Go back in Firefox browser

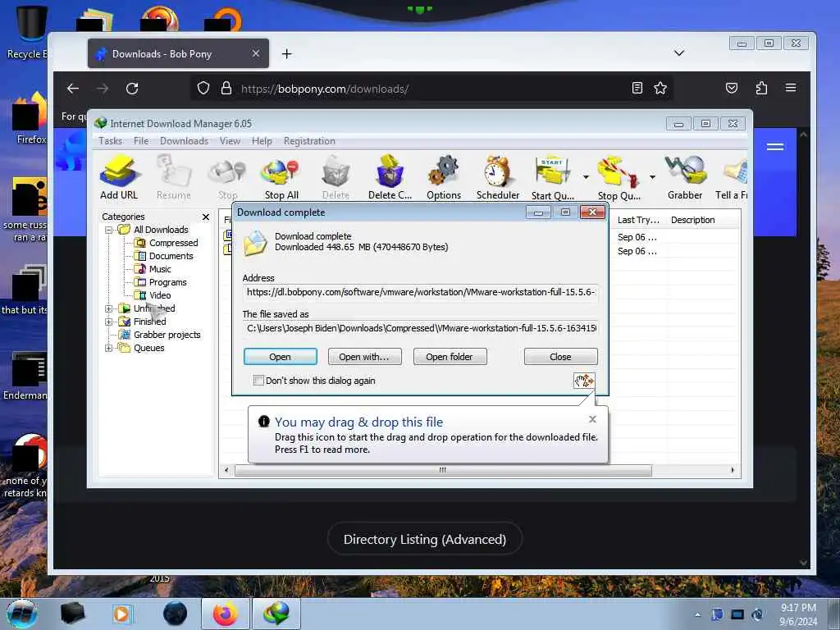73,89
